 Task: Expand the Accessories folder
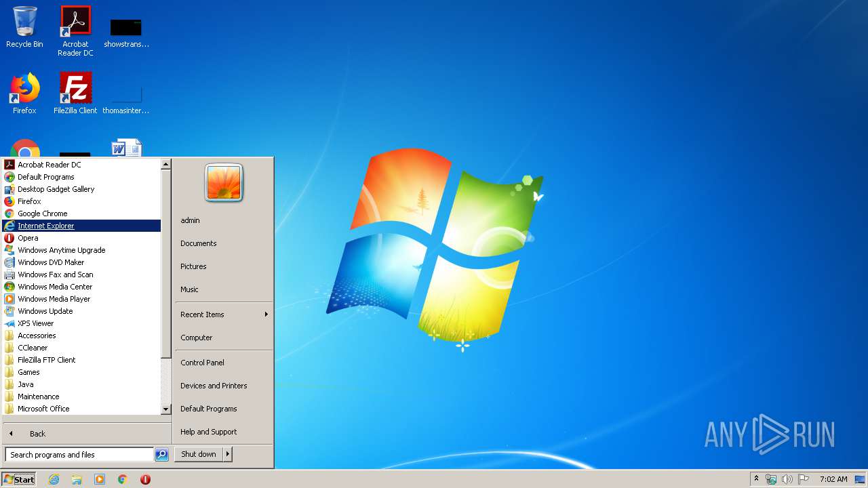[81, 335]
